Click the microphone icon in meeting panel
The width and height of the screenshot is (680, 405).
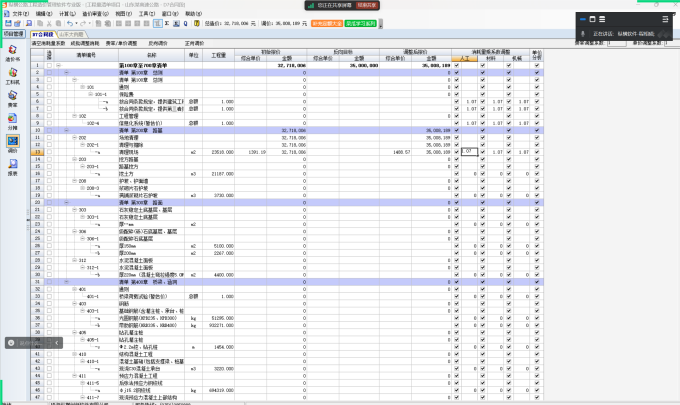(x=583, y=33)
